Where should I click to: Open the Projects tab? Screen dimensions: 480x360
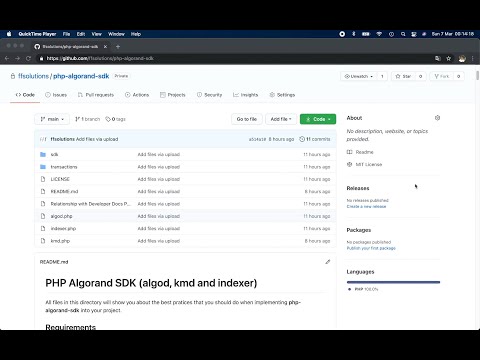pyautogui.click(x=173, y=95)
